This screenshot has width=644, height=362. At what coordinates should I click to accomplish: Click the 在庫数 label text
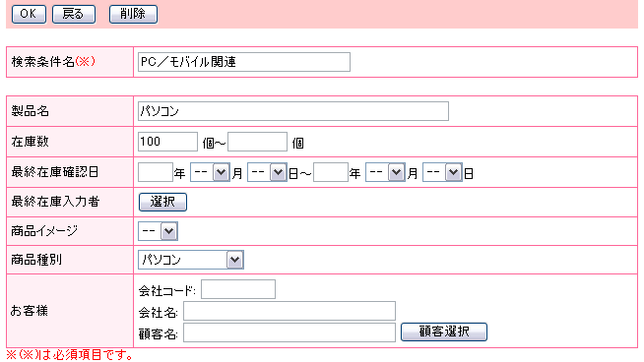tap(30, 142)
